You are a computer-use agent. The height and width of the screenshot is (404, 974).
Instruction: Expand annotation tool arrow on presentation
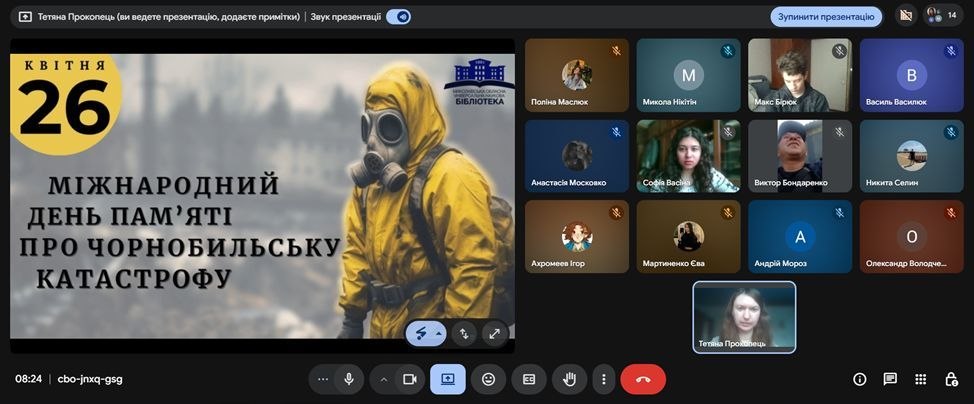click(439, 334)
